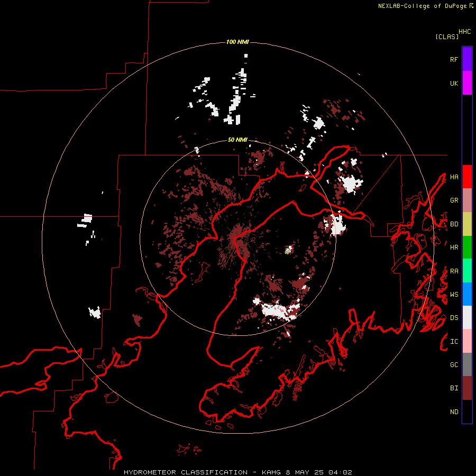This screenshot has height=476, width=476.
Task: Click the HA legend label
Action: pos(454,177)
